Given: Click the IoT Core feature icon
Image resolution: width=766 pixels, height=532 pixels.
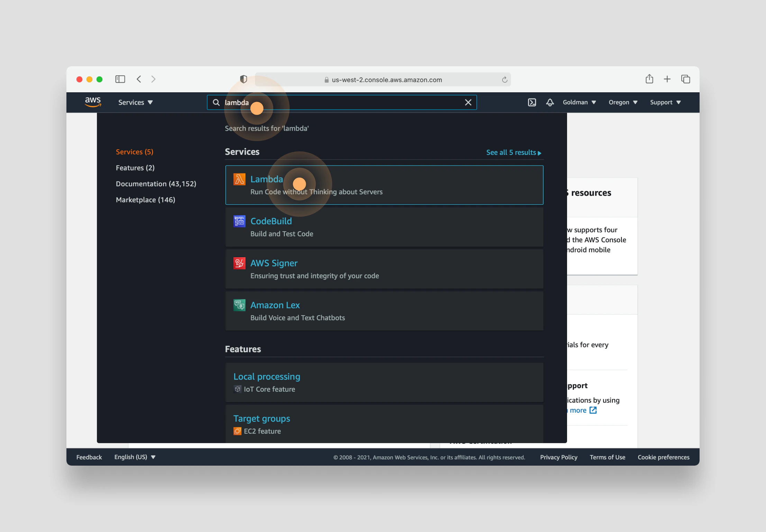Looking at the screenshot, I should pyautogui.click(x=237, y=389).
